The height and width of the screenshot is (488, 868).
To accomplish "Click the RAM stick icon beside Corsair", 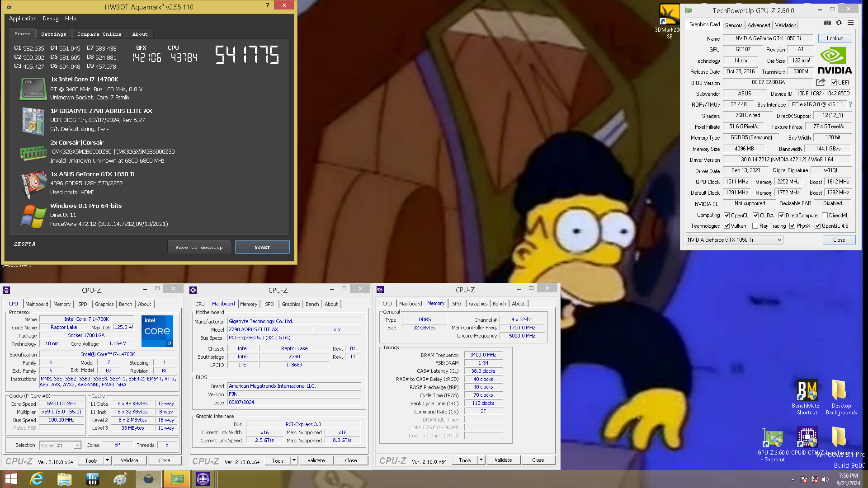I will [33, 153].
